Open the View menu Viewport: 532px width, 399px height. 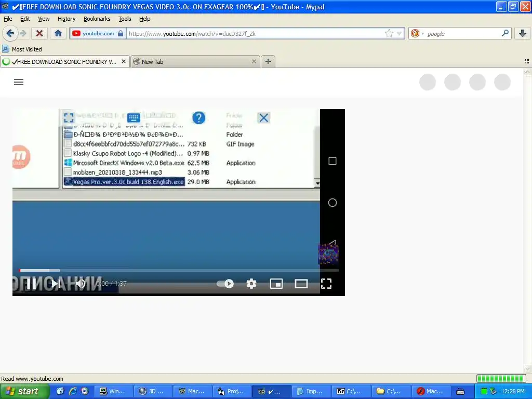pyautogui.click(x=44, y=19)
